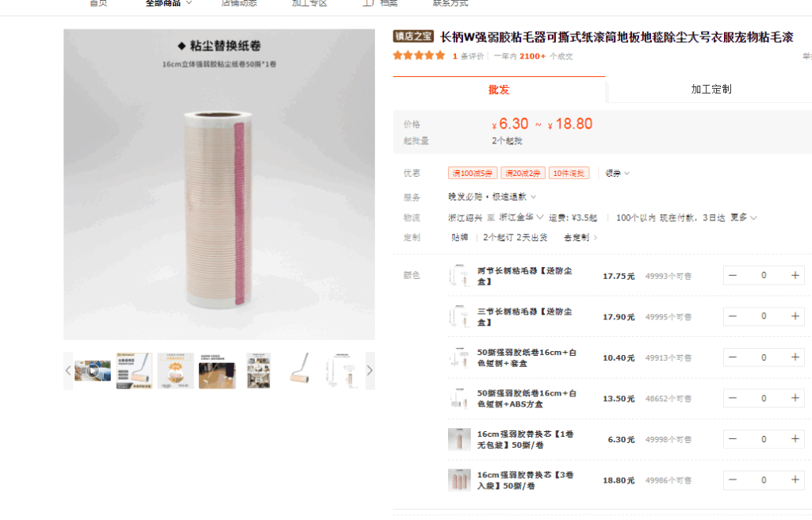Viewport: 812px width, 520px height.
Task: Click the five-star rating icons
Action: (419, 55)
